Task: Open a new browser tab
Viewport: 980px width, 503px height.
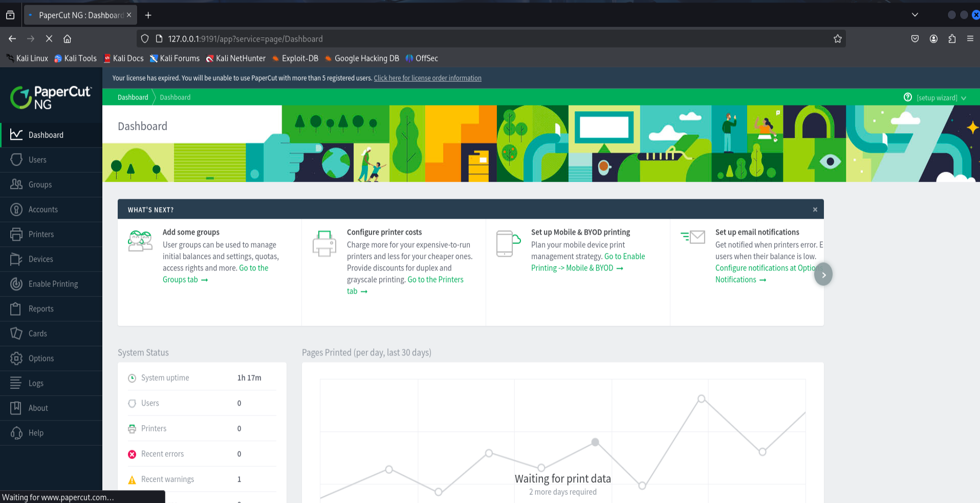Action: click(148, 15)
